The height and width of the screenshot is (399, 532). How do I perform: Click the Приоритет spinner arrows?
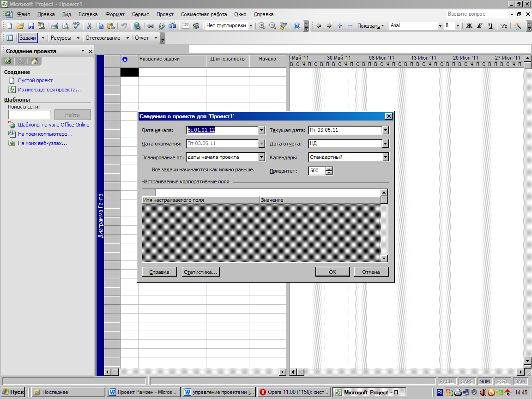[329, 171]
